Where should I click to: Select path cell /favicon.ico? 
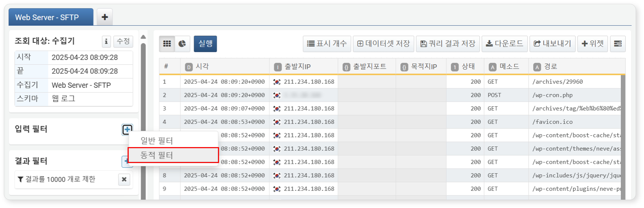552,122
